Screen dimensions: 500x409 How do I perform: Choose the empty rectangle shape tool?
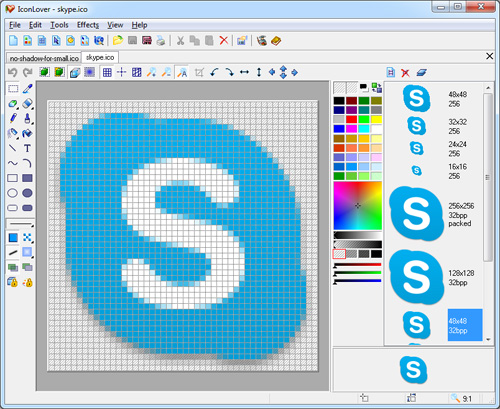pos(13,178)
